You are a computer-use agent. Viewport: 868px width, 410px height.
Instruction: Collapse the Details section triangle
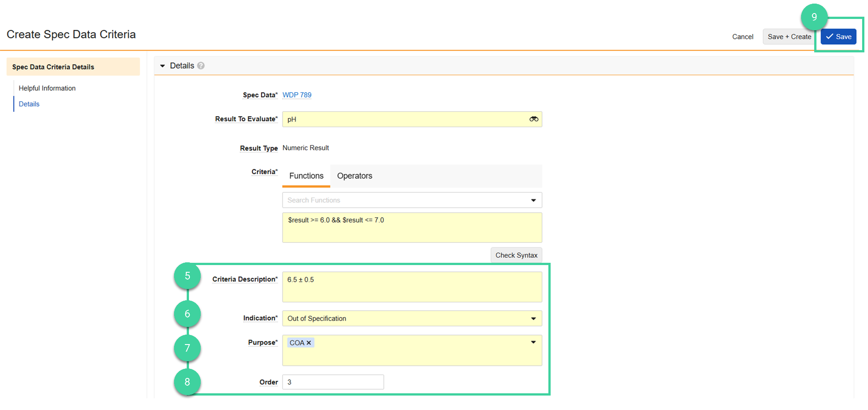163,66
